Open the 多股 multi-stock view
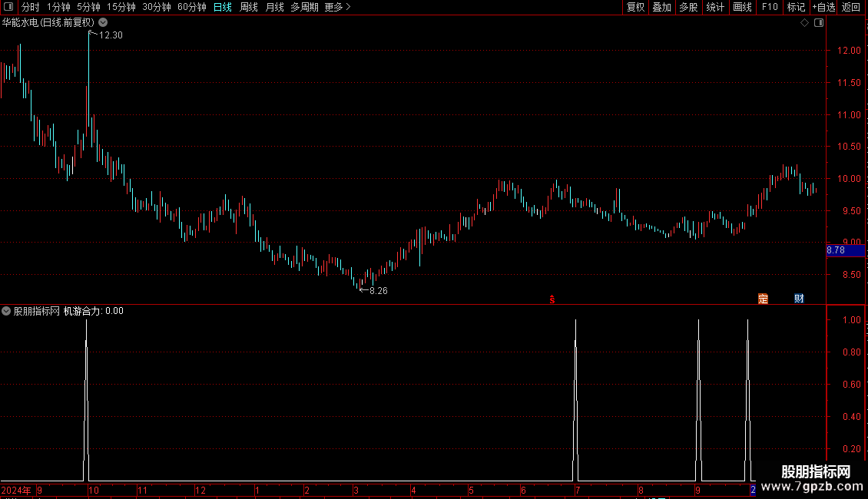Image resolution: width=868 pixels, height=499 pixels. point(688,7)
